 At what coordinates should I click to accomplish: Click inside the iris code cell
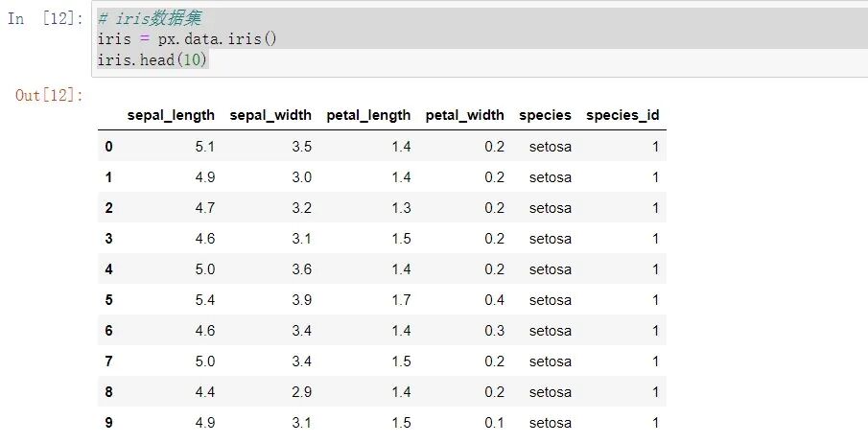[480, 38]
